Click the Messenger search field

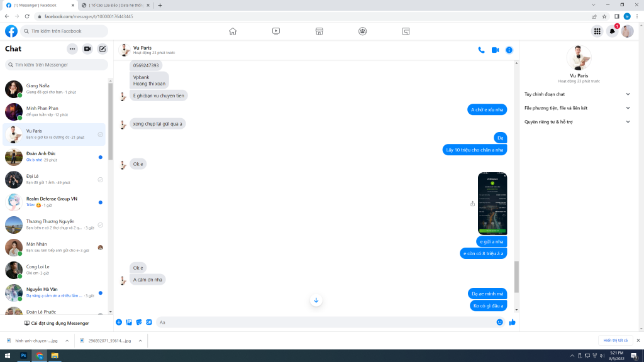57,65
